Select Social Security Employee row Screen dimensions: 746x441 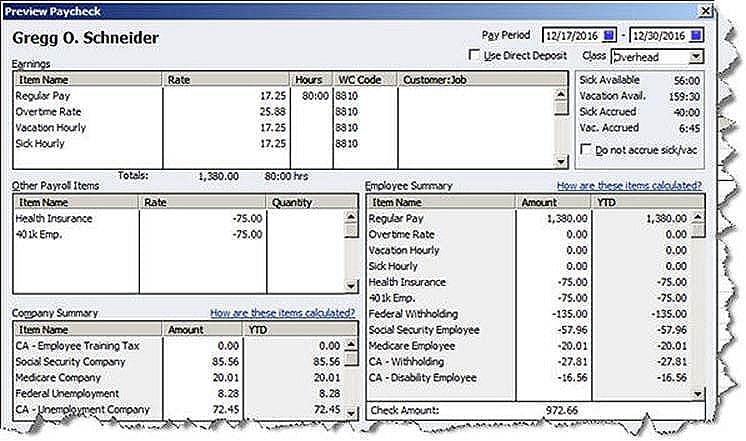(x=529, y=330)
